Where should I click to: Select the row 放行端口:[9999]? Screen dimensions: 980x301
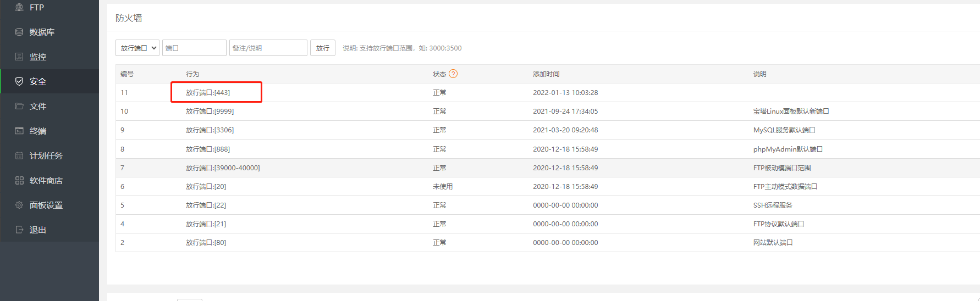click(548, 111)
